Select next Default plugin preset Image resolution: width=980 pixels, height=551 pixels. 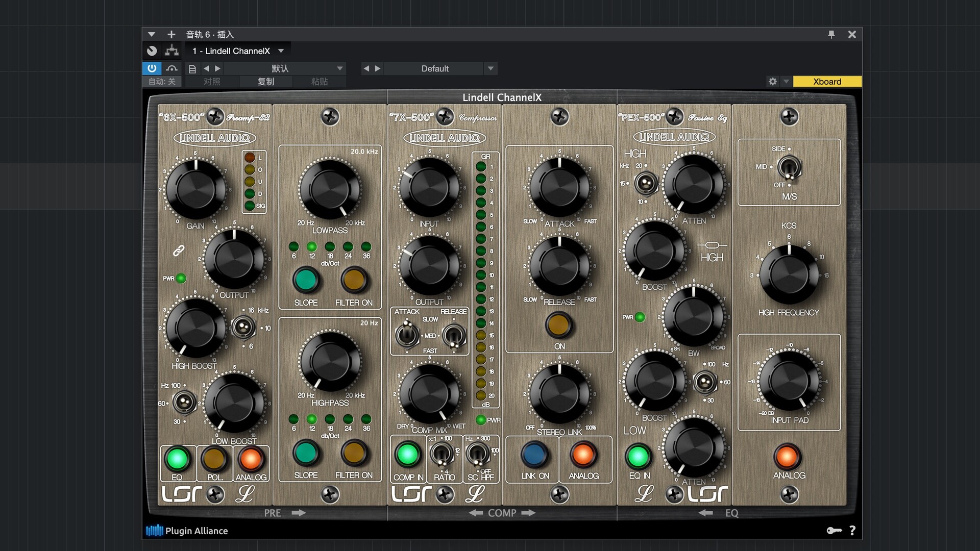pos(378,68)
